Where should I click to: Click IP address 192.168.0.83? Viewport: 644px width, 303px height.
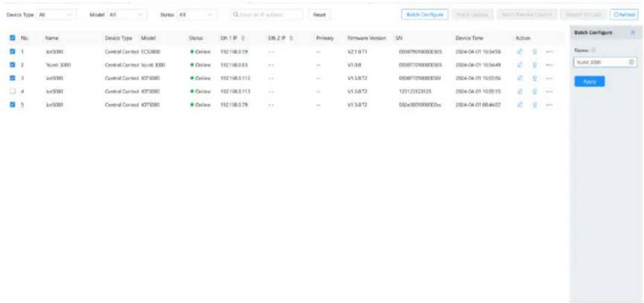234,65
